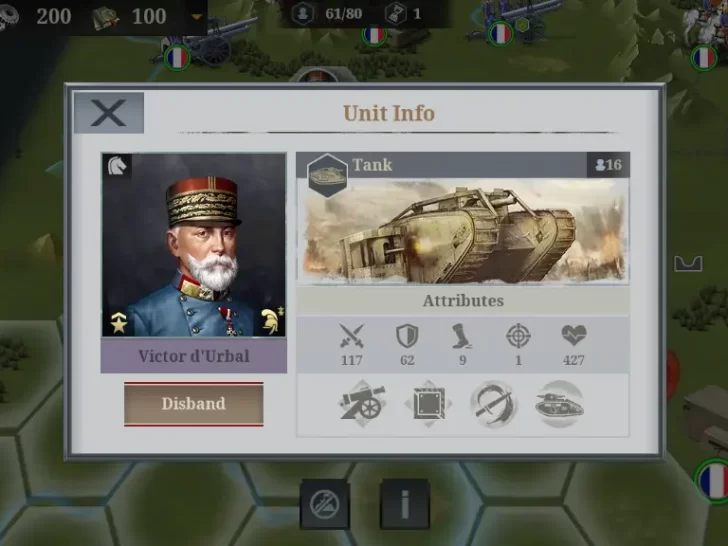728x546 pixels.
Task: Click the shield defense attribute icon
Action: [407, 336]
